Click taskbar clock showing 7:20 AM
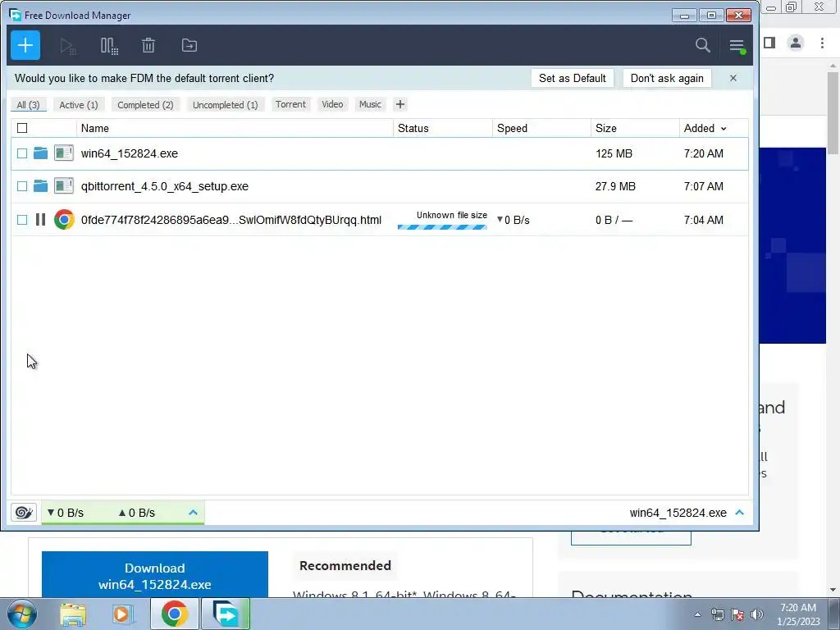This screenshot has width=840, height=630. click(x=798, y=608)
